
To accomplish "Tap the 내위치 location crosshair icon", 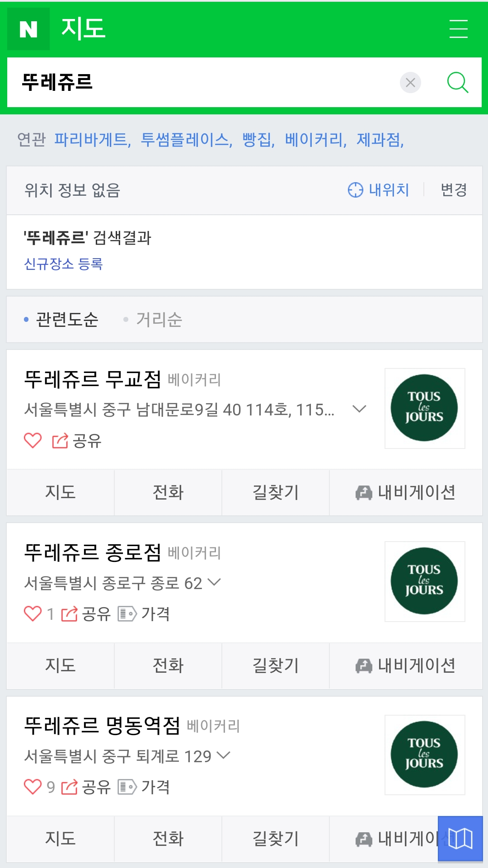I will point(356,190).
